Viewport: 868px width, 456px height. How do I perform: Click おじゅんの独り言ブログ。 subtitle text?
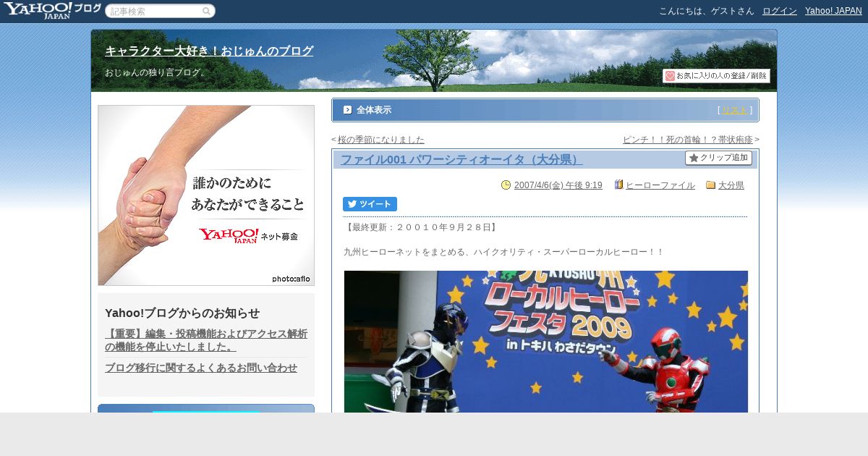(157, 72)
